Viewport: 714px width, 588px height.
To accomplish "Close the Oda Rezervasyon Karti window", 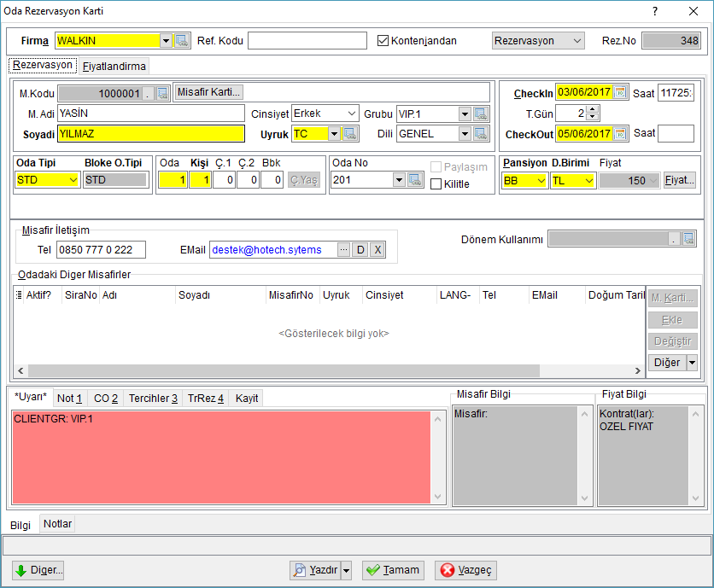I will tap(694, 11).
